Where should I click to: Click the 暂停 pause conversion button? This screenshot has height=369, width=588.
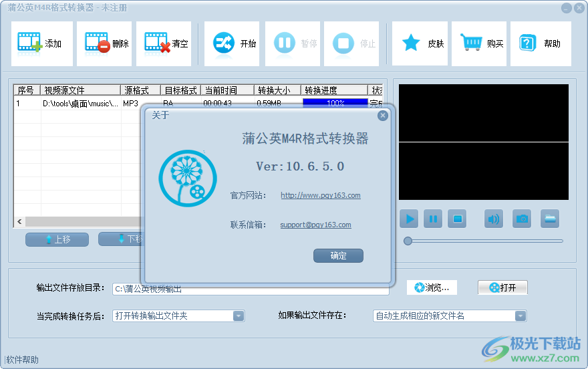tap(293, 43)
